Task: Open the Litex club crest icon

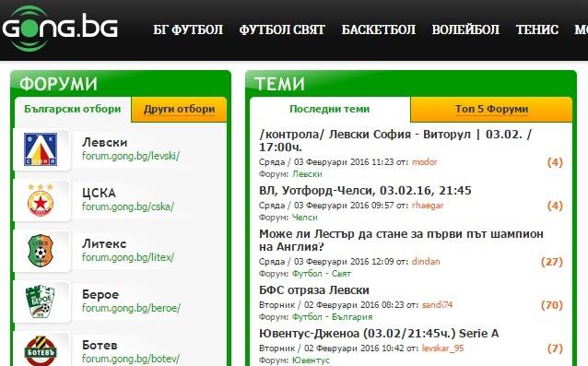Action: [41, 251]
